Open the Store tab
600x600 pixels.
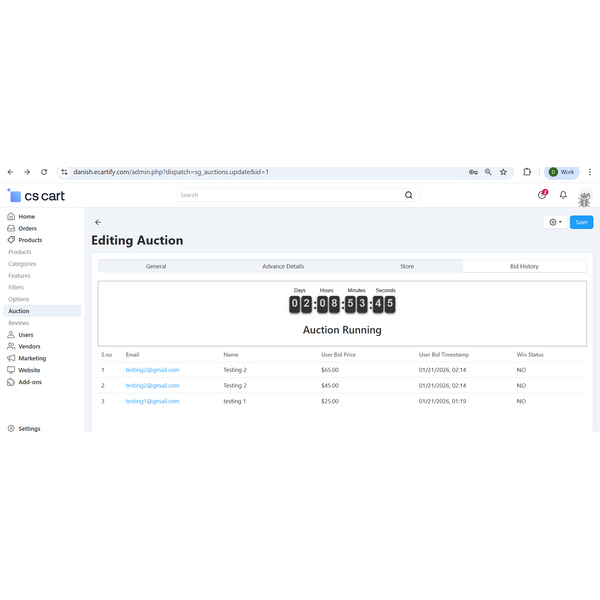click(x=407, y=266)
